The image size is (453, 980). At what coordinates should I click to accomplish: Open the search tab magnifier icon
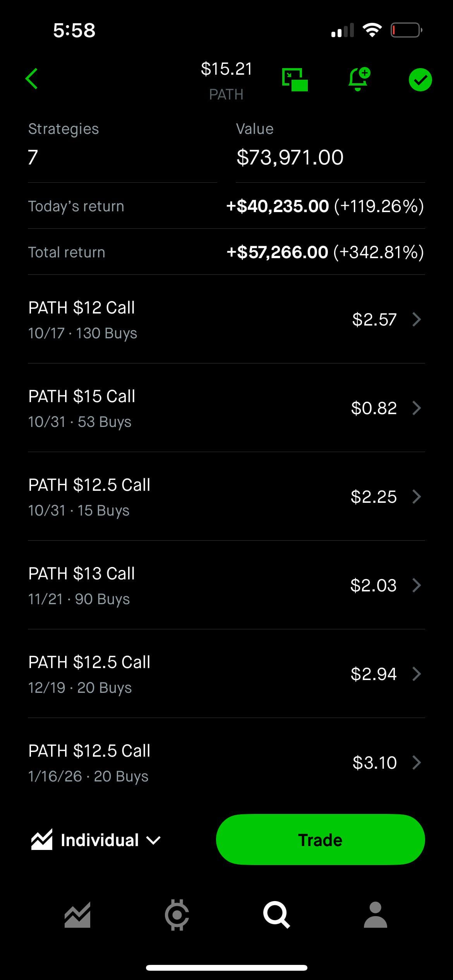click(x=276, y=915)
